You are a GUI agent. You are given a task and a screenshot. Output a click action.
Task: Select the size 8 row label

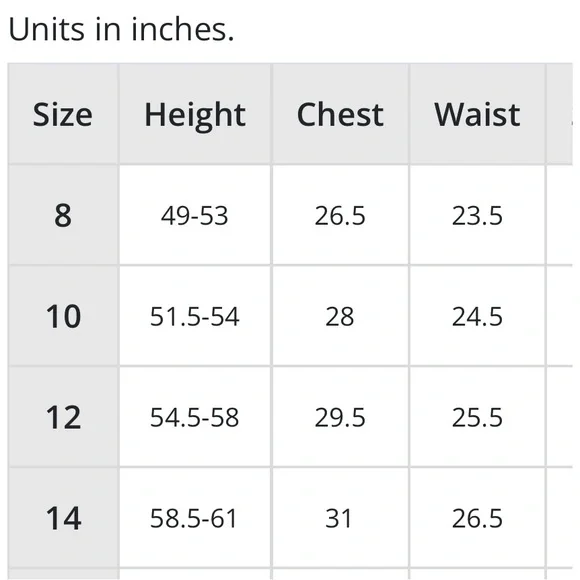[x=63, y=215]
